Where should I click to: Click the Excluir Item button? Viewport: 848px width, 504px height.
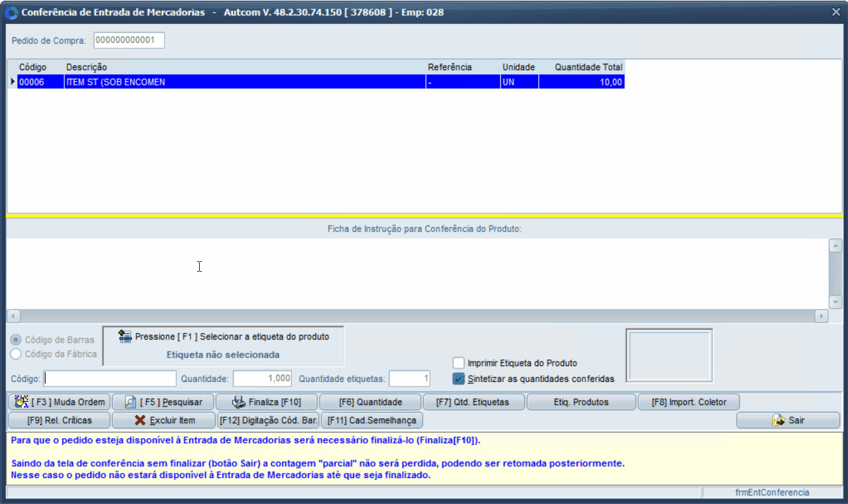tap(164, 420)
